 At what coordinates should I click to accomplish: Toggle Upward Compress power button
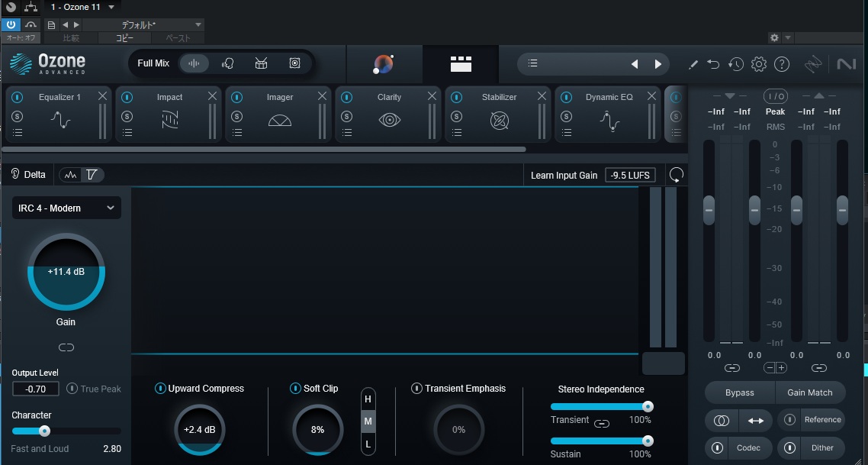point(159,389)
